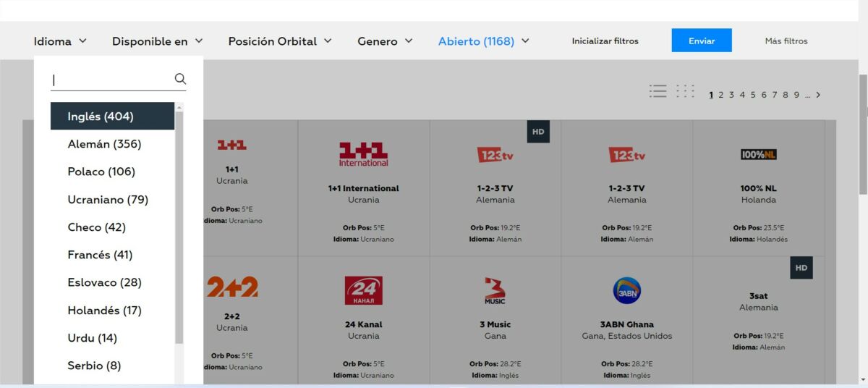Viewport: 868px width, 388px height.
Task: Click the search magnifier icon in language dropdown
Action: pyautogui.click(x=180, y=79)
